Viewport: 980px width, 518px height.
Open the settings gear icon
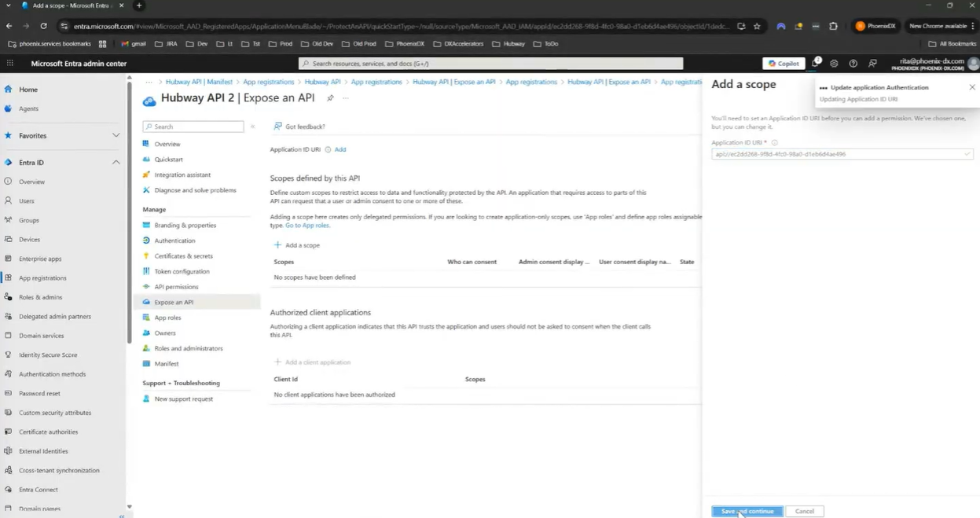coord(834,64)
